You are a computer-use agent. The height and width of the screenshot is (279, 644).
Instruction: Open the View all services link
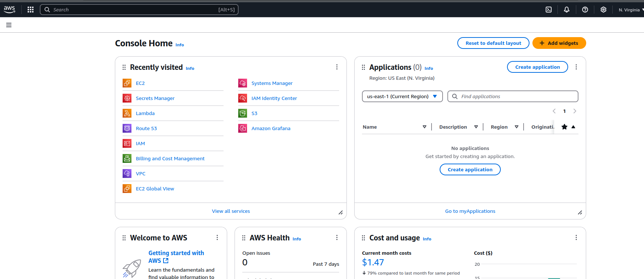[x=231, y=211]
